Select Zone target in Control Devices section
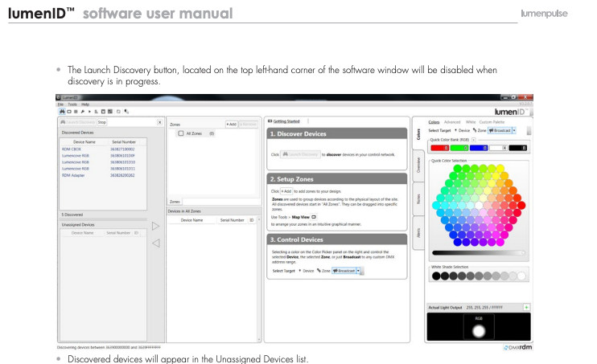597x364 pixels. [x=323, y=271]
